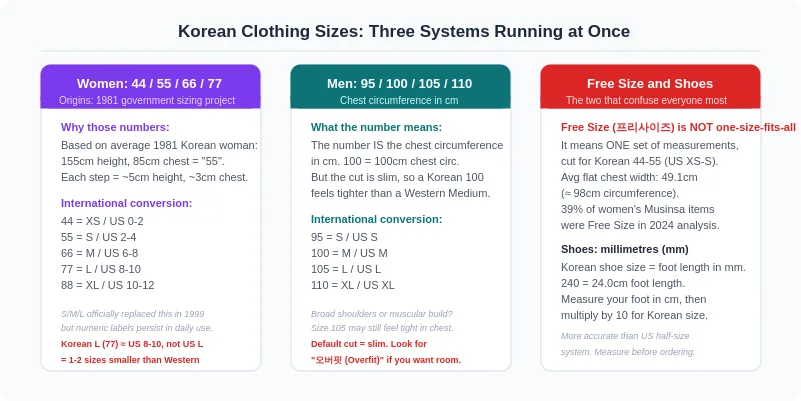Click the '100 = M / US M' row
801x401 pixels.
coord(349,253)
